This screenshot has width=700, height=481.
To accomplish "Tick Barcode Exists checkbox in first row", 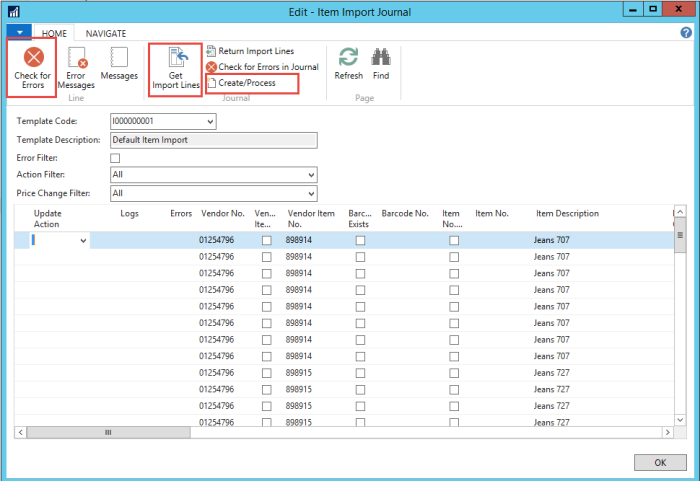I will [360, 241].
